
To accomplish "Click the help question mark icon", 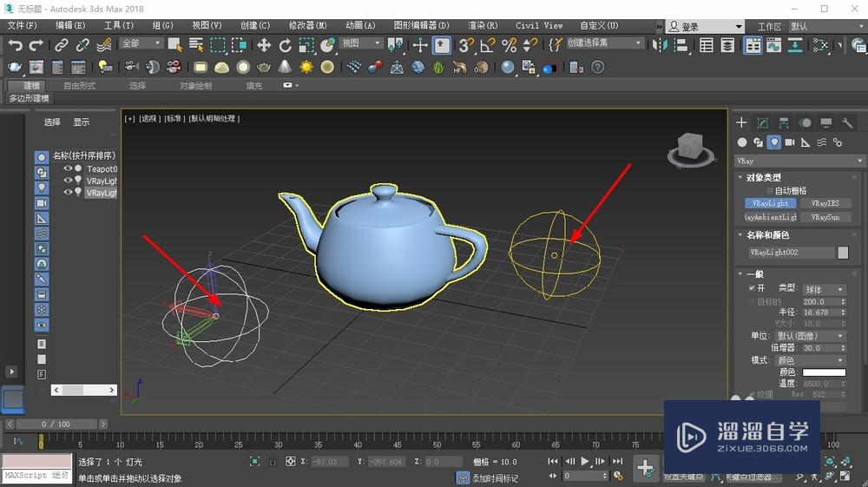I will click(x=598, y=68).
